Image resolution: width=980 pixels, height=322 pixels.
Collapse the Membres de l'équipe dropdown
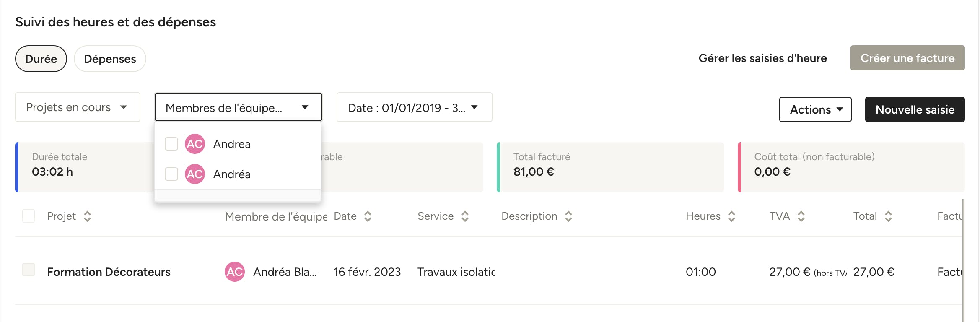[238, 107]
